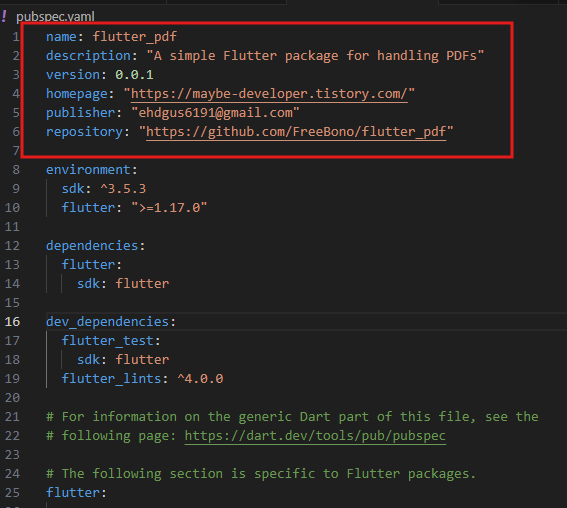Click the dev_dependencies key on line 16
The height and width of the screenshot is (508, 567).
click(x=107, y=321)
